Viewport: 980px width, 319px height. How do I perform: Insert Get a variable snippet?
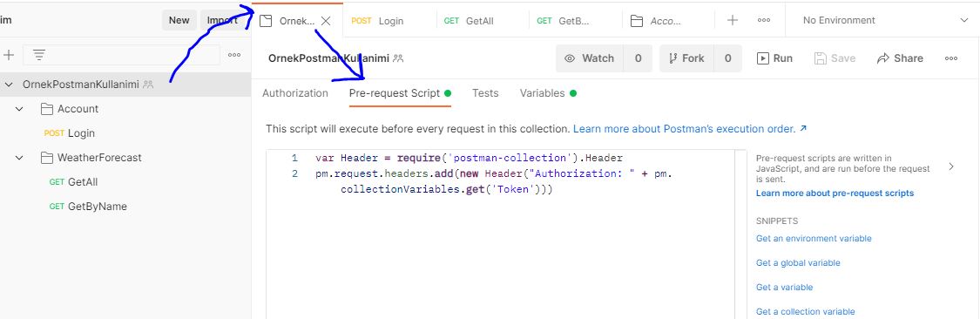[x=784, y=287]
